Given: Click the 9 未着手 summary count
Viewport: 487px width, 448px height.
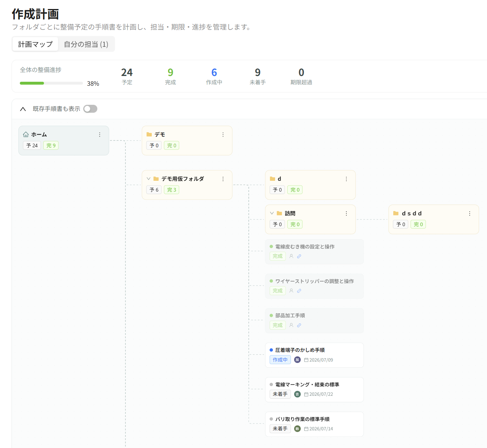Looking at the screenshot, I should point(258,76).
